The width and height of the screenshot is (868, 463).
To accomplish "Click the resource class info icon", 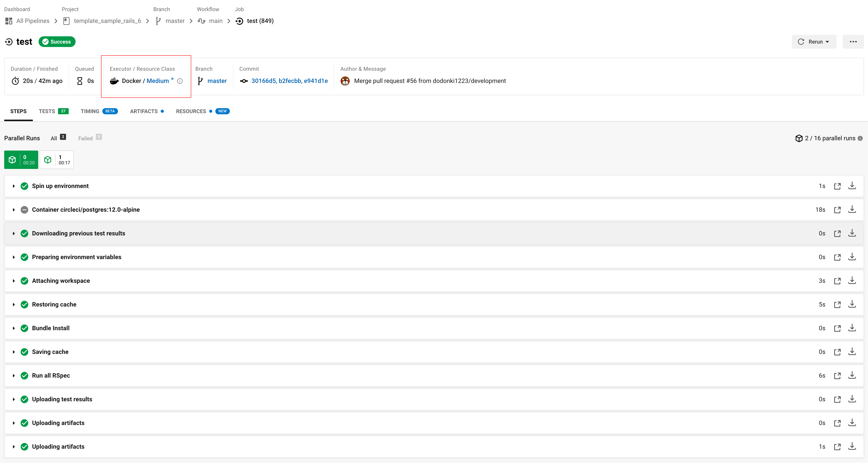I will 180,81.
